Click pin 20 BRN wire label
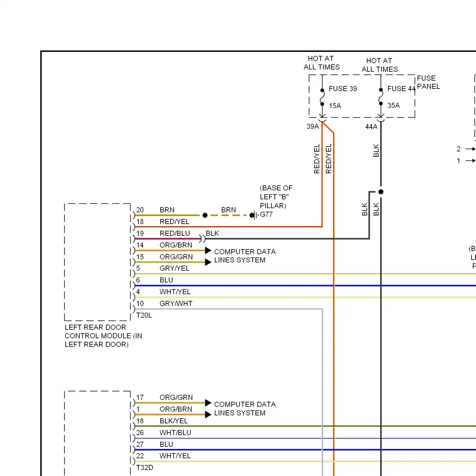This screenshot has height=476, width=476. tap(167, 210)
